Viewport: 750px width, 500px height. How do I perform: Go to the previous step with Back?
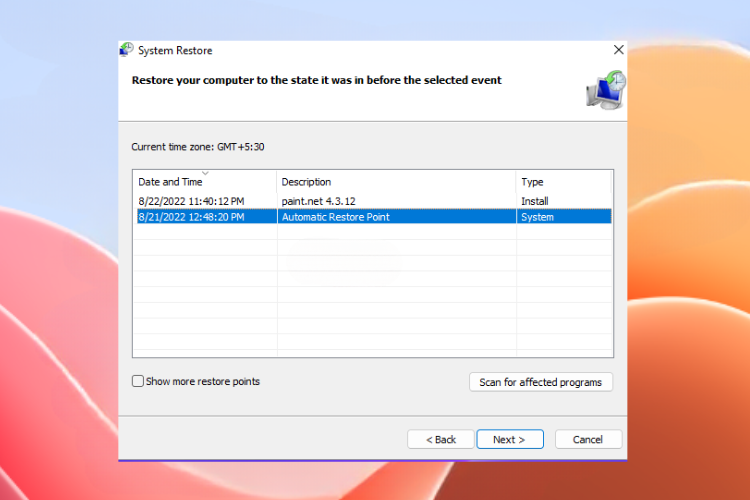tap(441, 439)
